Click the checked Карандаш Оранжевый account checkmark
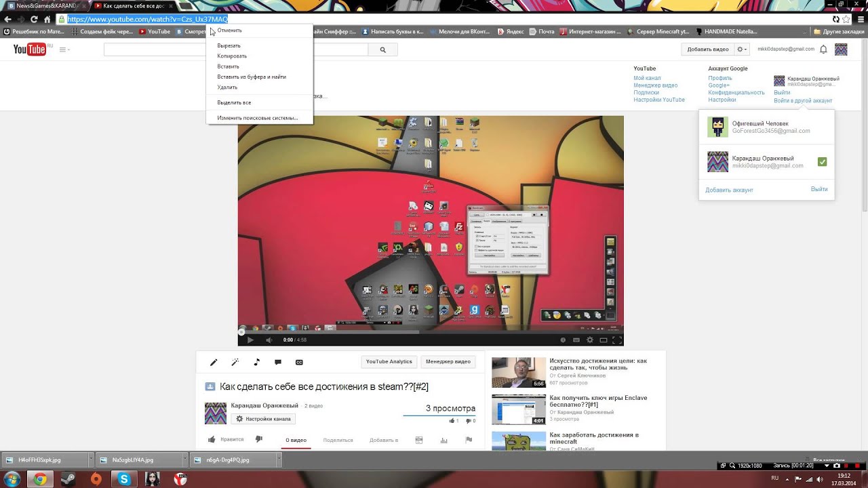This screenshot has width=868, height=488. tap(822, 162)
